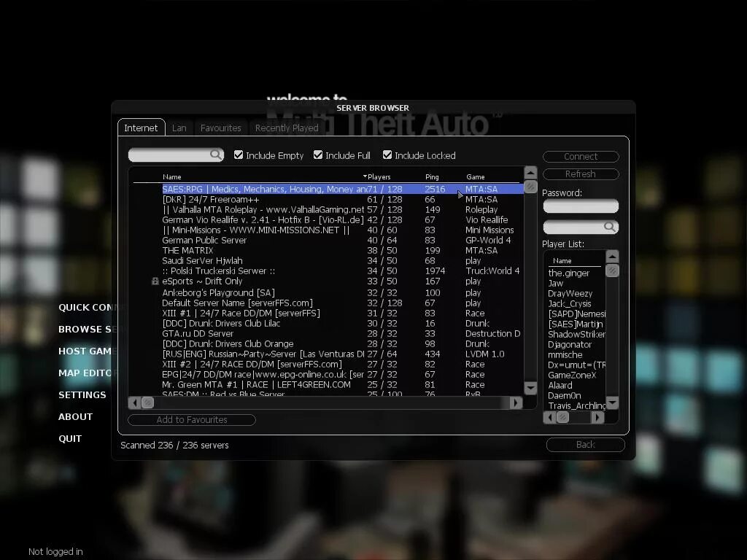747x560 pixels.
Task: Select [DDC] Drunk Drivers Club Orange
Action: pos(343,344)
